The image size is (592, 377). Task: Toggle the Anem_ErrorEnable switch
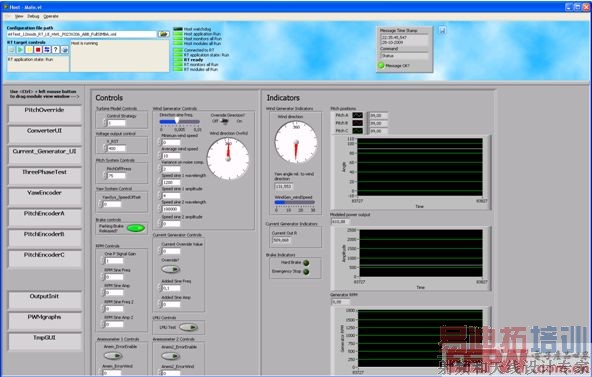click(113, 355)
